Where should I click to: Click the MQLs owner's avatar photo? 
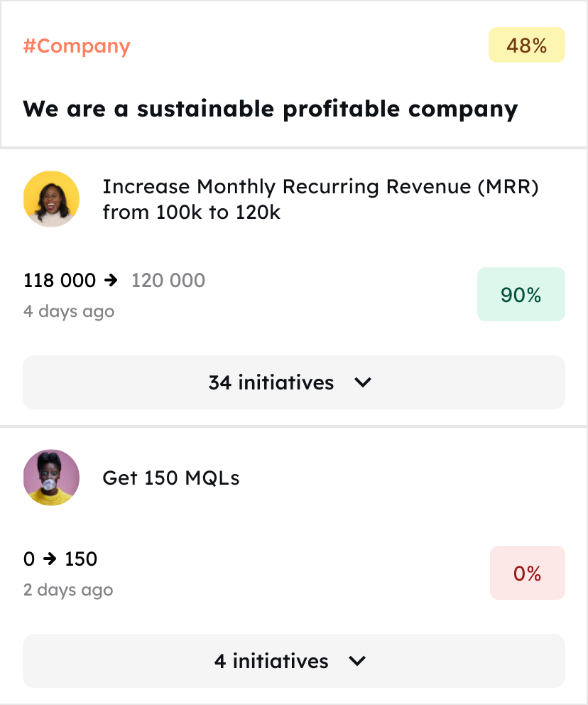pyautogui.click(x=51, y=478)
